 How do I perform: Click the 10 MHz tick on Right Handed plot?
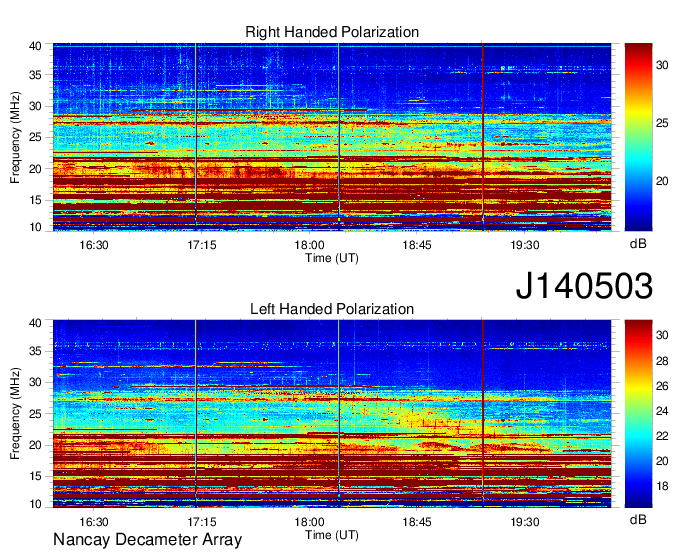coord(36,227)
